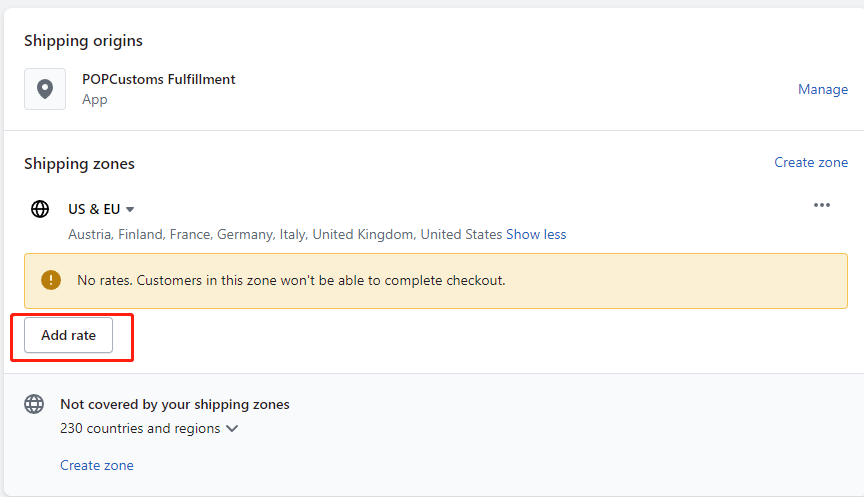Click the US & EU zone name
Image resolution: width=864 pixels, height=497 pixels.
click(94, 209)
